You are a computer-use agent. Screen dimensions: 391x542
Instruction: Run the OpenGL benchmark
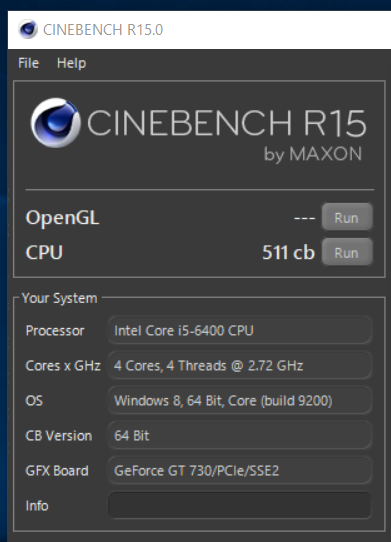click(x=347, y=217)
